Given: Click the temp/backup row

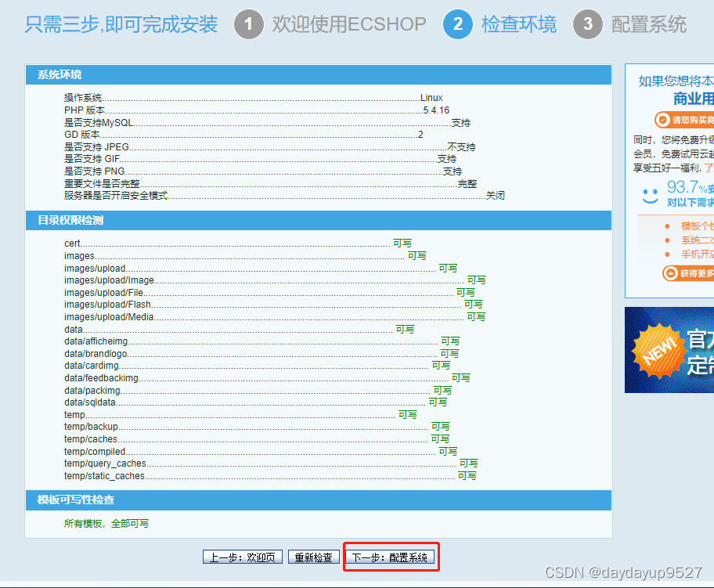Looking at the screenshot, I should tap(258, 426).
